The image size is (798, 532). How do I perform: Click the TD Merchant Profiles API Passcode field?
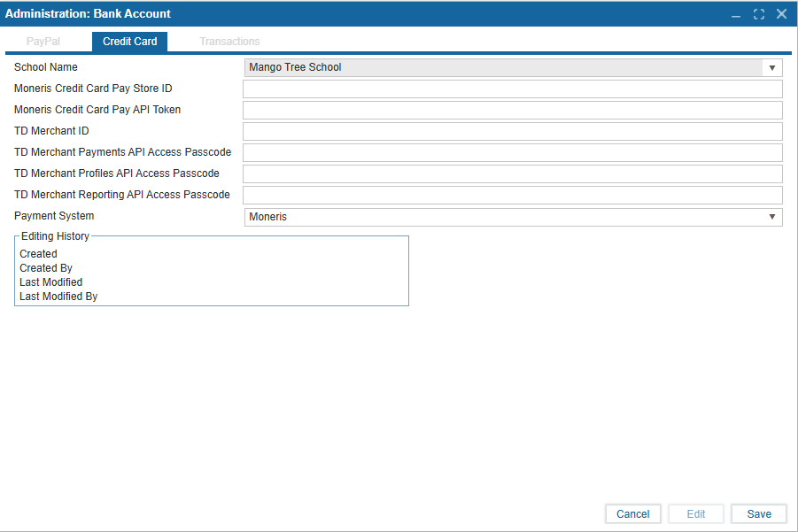pyautogui.click(x=512, y=173)
